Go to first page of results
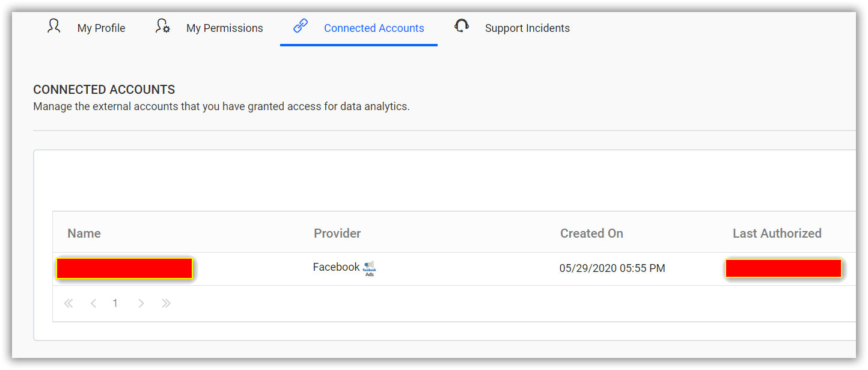This screenshot has width=868, height=370. point(69,303)
